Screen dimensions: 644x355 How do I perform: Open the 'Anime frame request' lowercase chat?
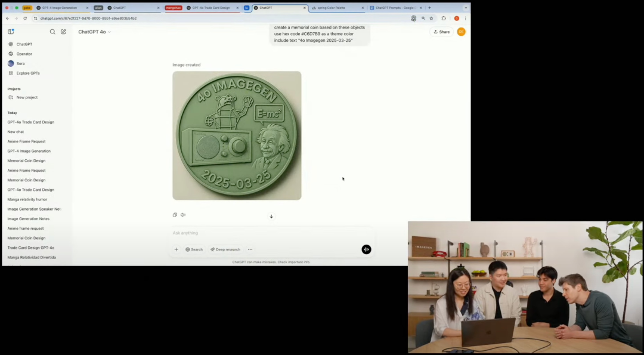pyautogui.click(x=26, y=229)
